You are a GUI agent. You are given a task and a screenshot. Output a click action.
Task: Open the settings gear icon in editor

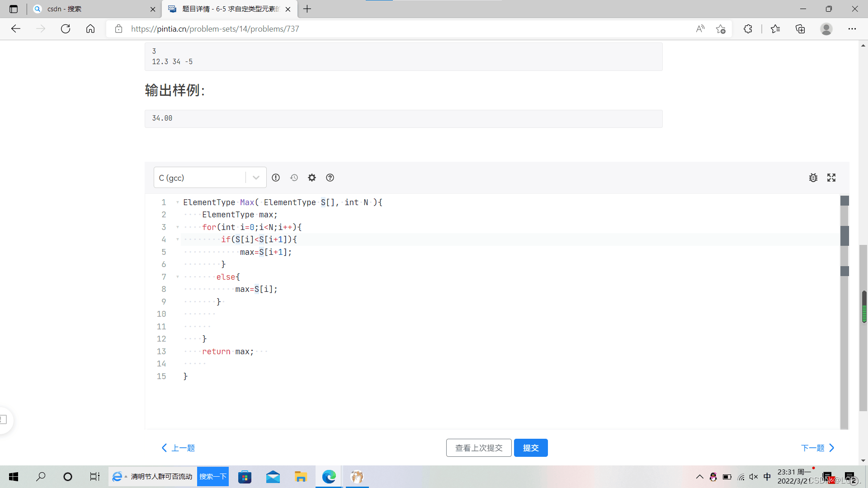point(312,178)
